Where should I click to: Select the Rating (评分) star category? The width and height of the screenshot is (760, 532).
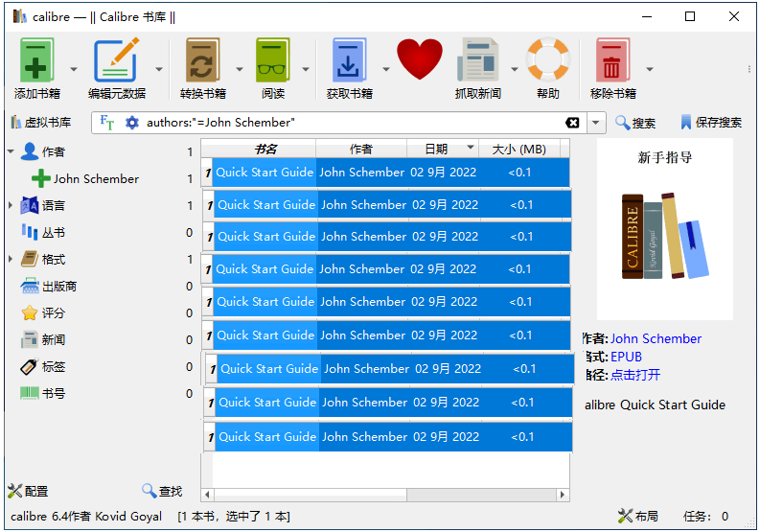54,313
